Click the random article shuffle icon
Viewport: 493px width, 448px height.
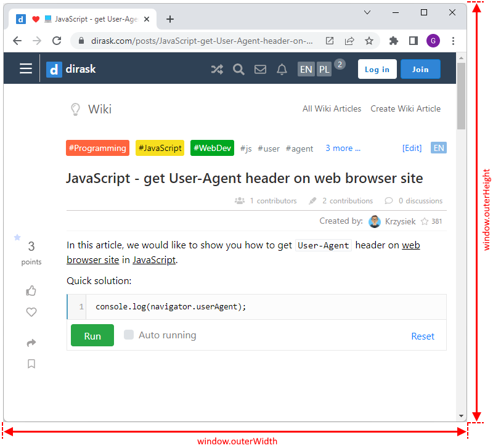tap(217, 69)
